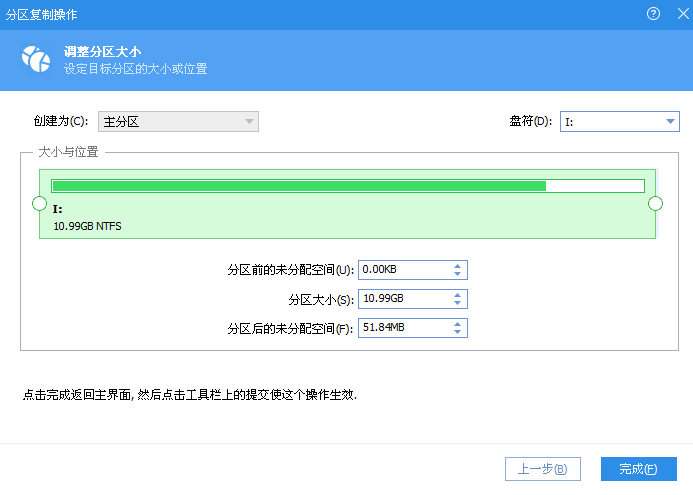
Task: Open help via the question mark icon
Action: [x=653, y=14]
